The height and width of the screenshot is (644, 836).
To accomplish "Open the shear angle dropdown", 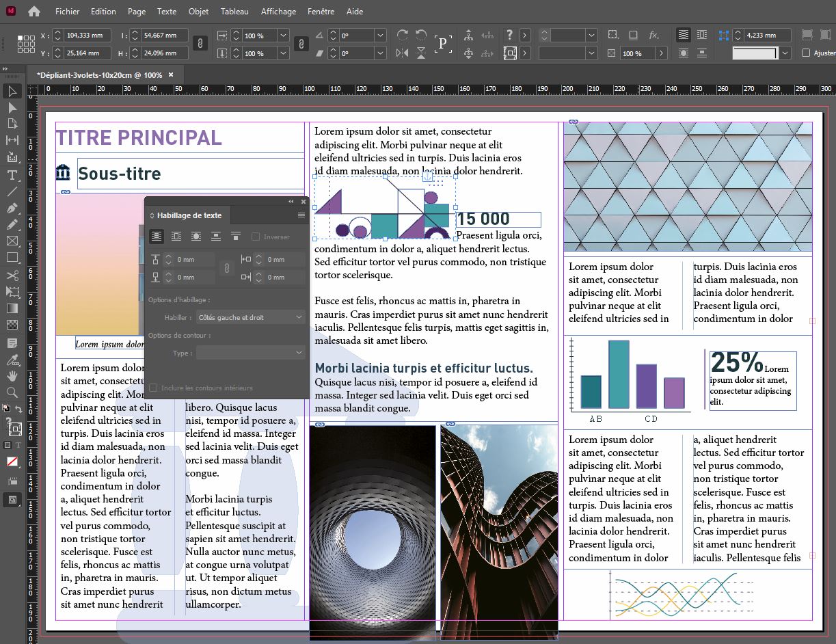I will 380,53.
